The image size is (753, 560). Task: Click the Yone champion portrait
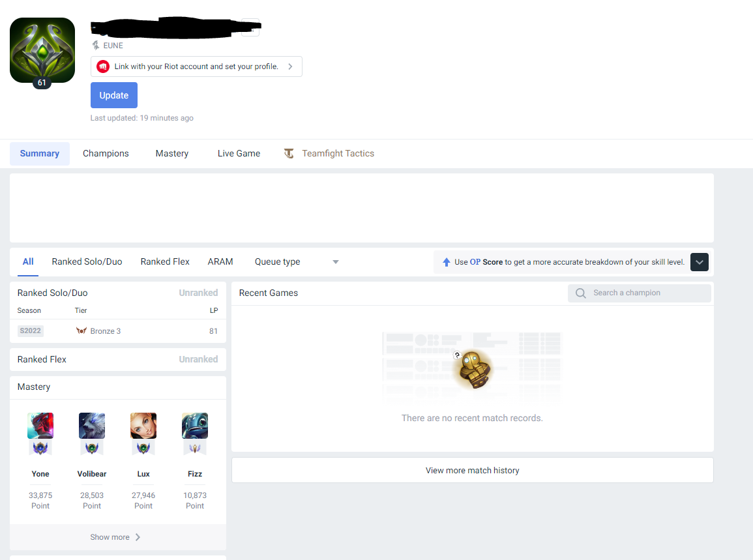[x=40, y=426]
